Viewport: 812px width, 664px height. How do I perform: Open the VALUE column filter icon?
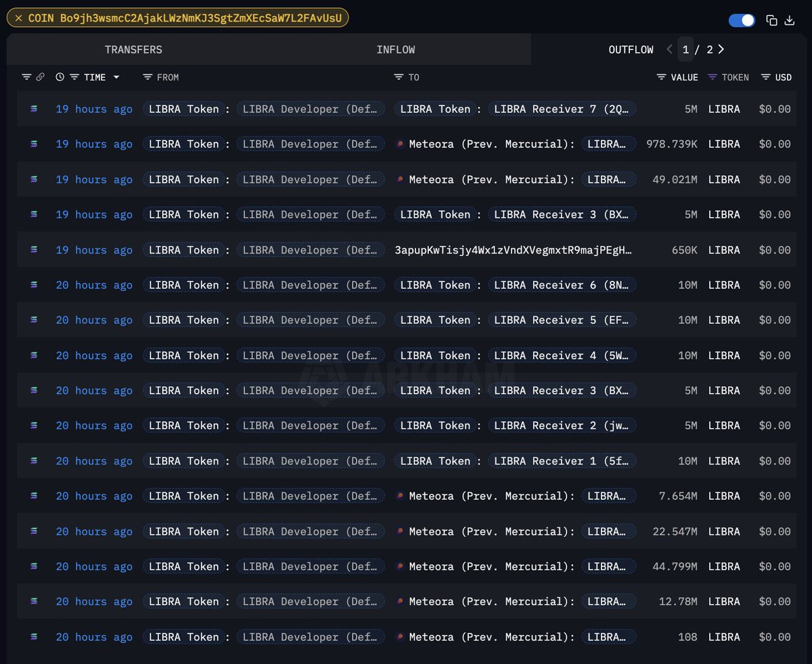tap(661, 77)
